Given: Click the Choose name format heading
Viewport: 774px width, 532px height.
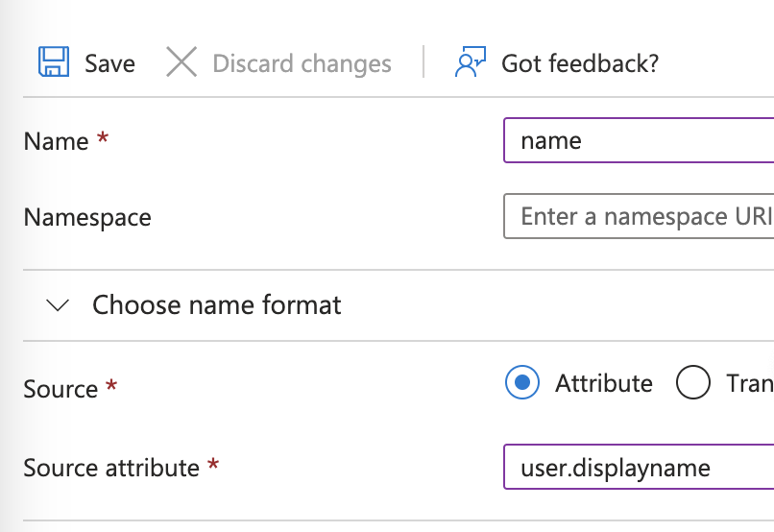Looking at the screenshot, I should point(217,304).
